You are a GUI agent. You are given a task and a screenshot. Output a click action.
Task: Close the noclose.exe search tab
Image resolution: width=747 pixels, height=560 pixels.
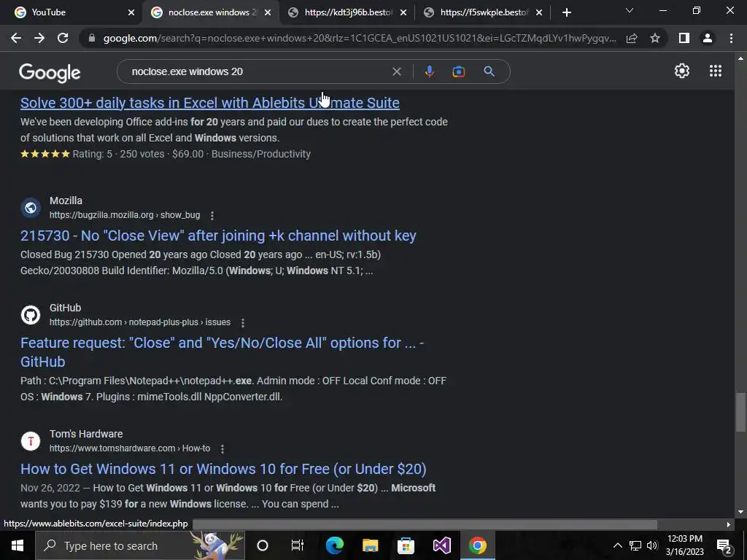[268, 12]
